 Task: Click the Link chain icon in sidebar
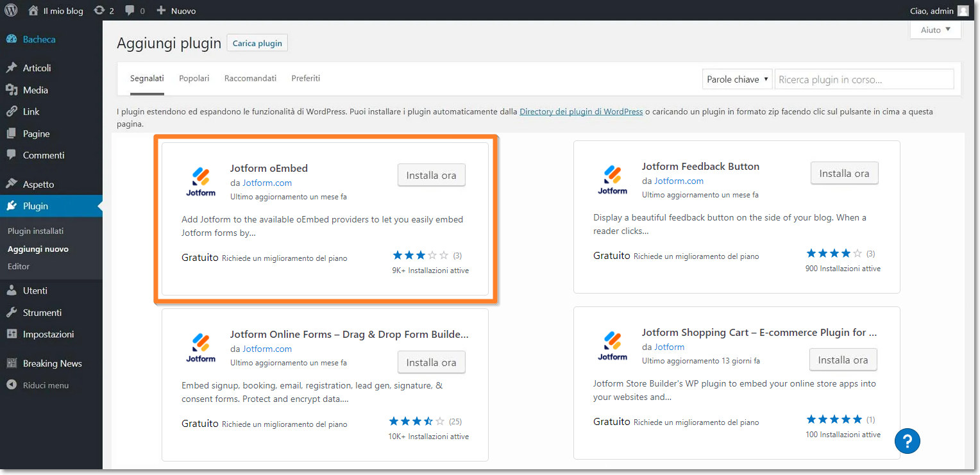click(11, 112)
